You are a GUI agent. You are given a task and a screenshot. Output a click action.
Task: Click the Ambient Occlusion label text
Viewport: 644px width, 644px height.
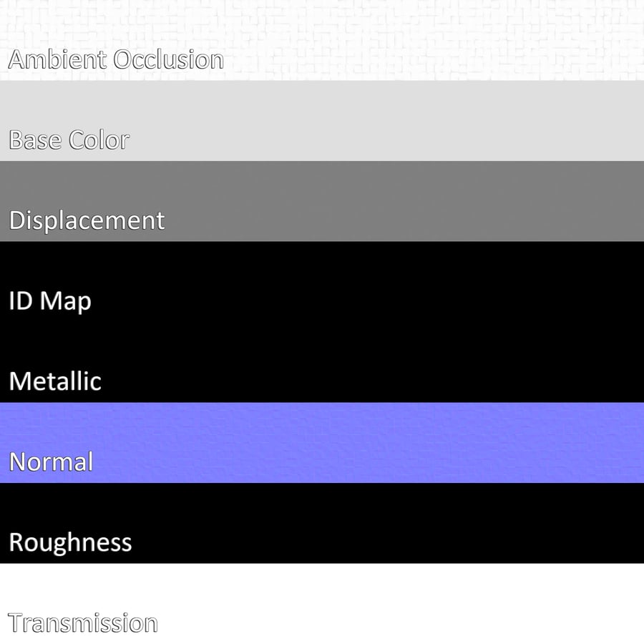(115, 59)
